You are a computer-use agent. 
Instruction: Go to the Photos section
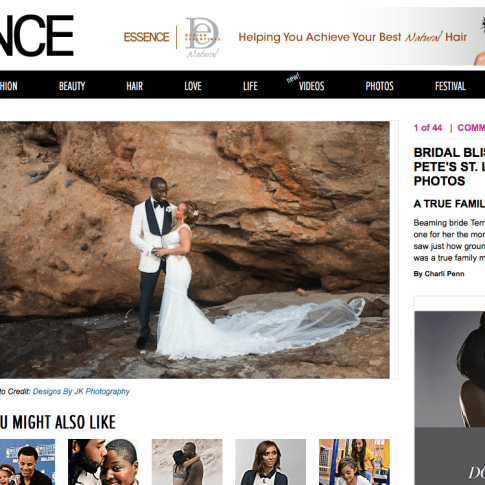click(x=379, y=86)
